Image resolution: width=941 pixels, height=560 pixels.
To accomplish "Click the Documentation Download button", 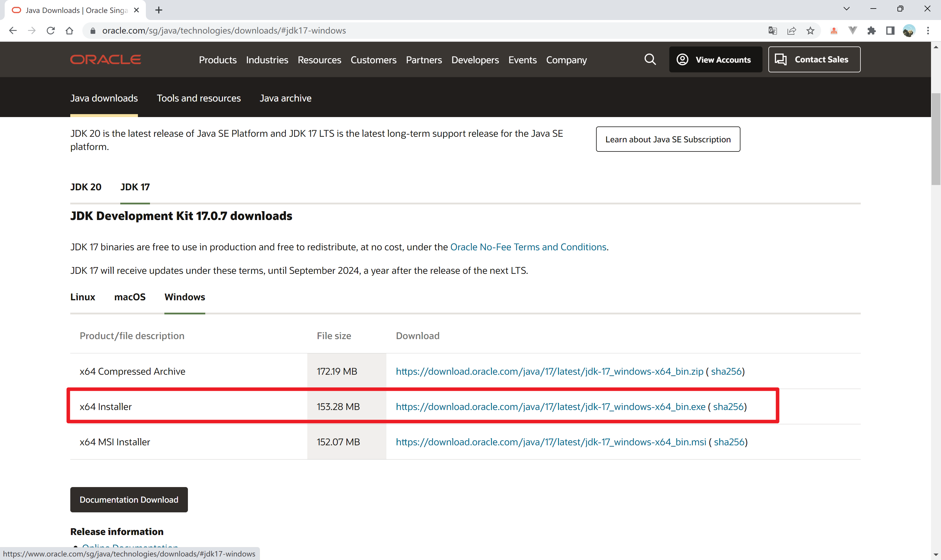I will click(x=129, y=499).
